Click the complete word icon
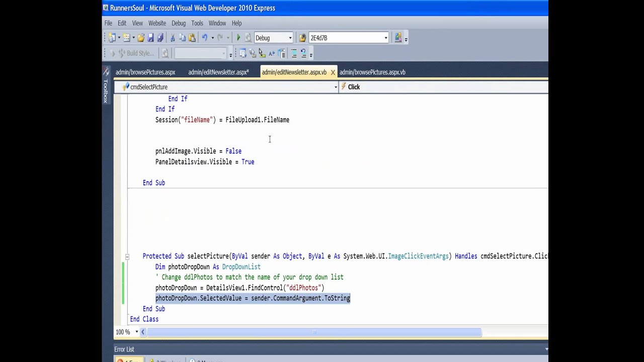This screenshot has height=362, width=644. pyautogui.click(x=271, y=53)
